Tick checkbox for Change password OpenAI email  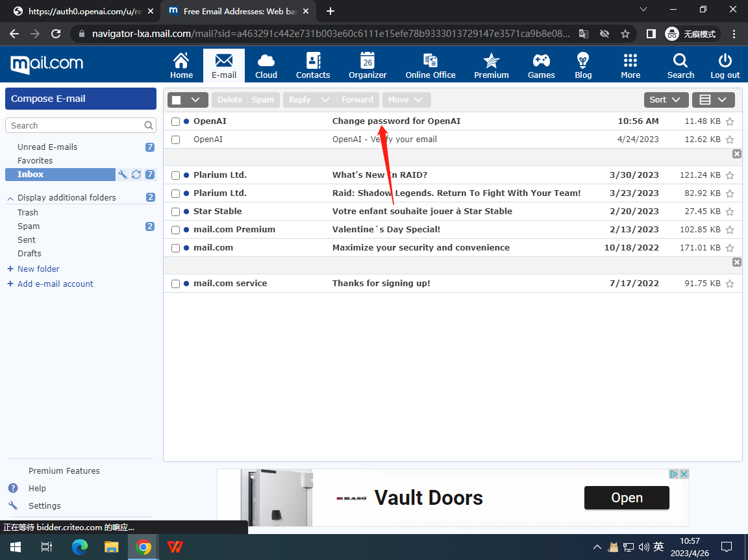175,121
